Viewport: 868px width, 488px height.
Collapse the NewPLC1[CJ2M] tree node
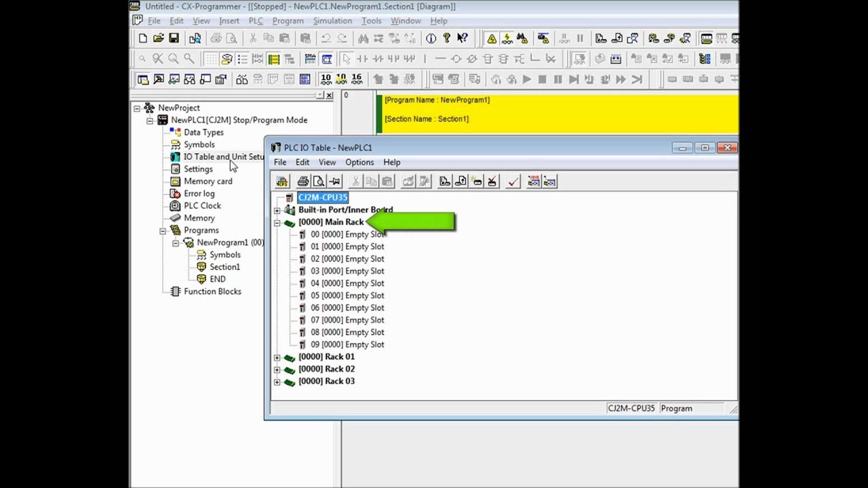pyautogui.click(x=150, y=120)
